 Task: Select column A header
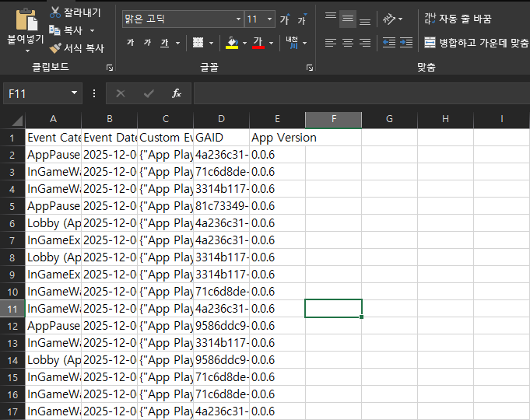53,119
